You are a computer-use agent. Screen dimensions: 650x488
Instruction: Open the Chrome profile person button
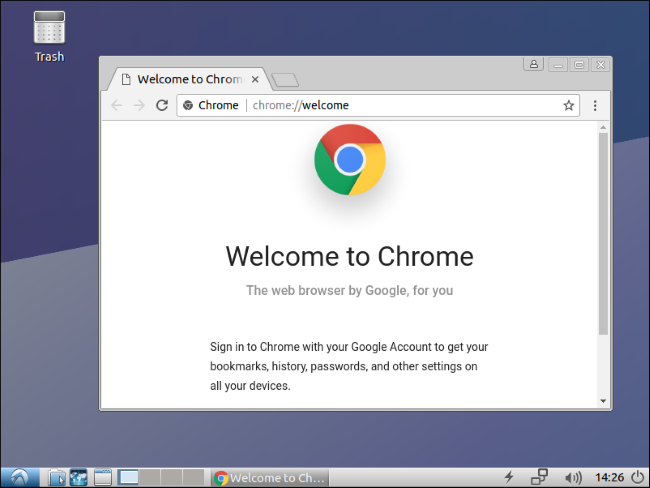[534, 64]
